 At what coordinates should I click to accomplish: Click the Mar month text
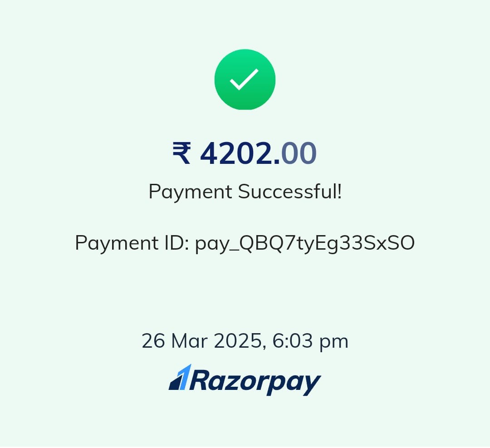(189, 341)
